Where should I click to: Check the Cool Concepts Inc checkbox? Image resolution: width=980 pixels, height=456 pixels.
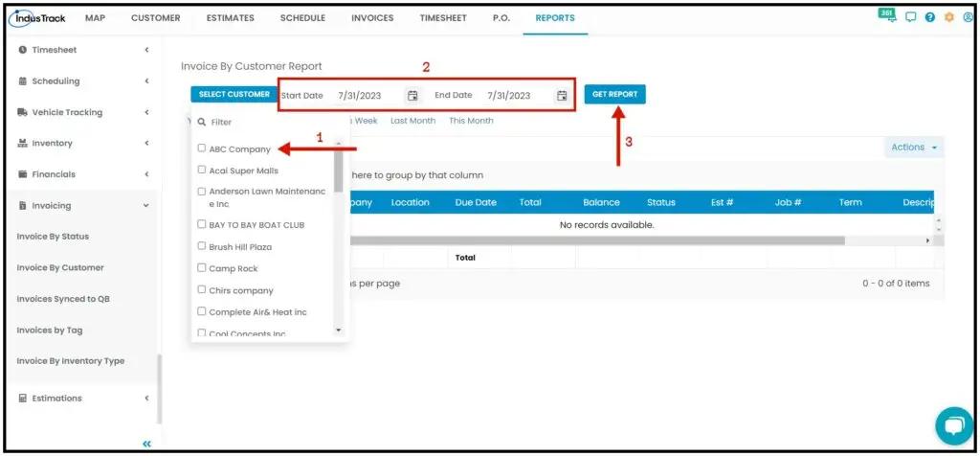202,332
